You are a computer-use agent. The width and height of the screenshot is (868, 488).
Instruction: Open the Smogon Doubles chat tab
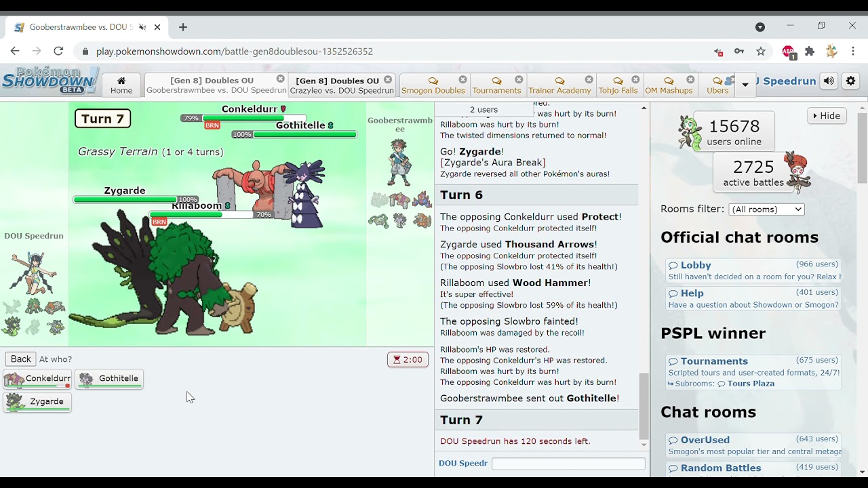(x=433, y=85)
